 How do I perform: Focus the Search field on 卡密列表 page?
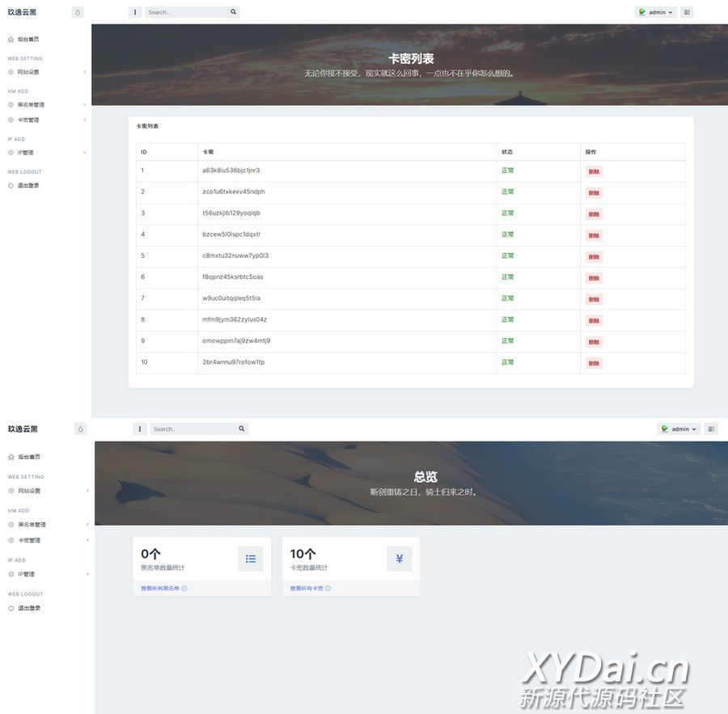click(x=186, y=12)
